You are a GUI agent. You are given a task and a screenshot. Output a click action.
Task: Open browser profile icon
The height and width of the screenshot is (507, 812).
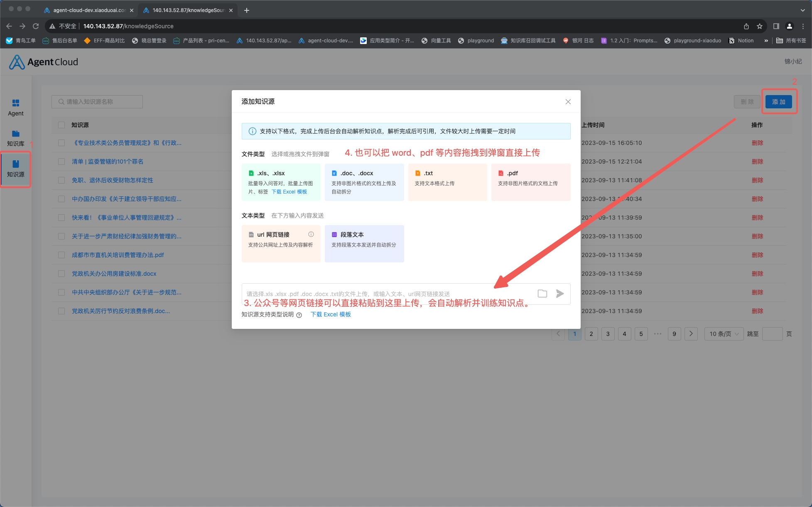[x=790, y=26]
